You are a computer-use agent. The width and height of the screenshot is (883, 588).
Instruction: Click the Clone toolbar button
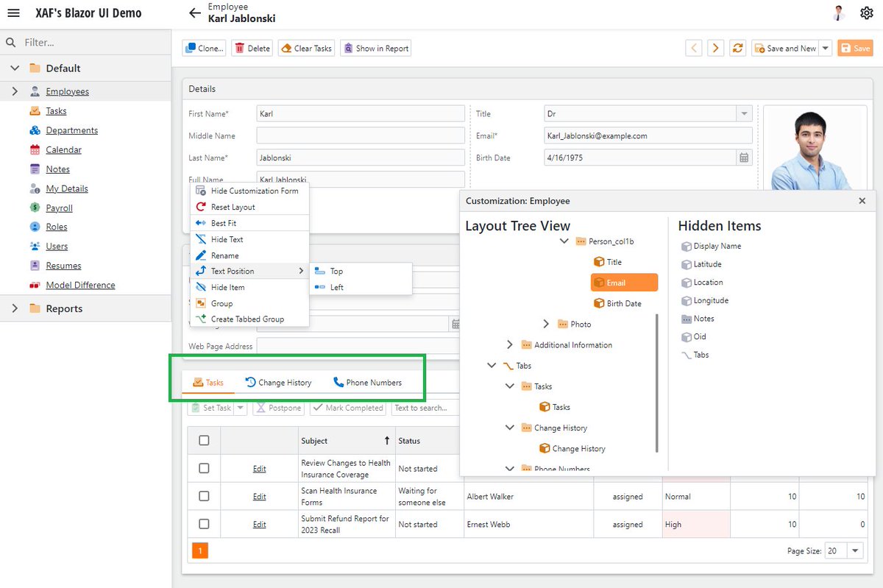coord(205,49)
